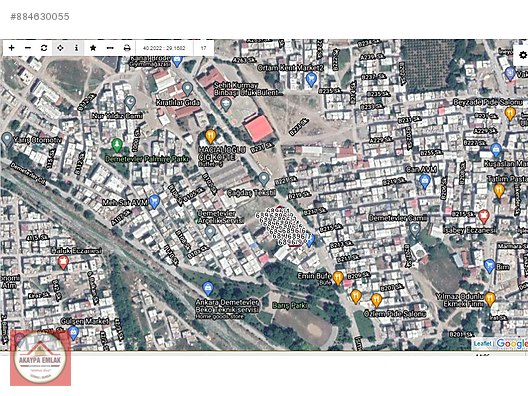Screen dimensions: 528x396
Task: Open the info tool in toolbar
Action: [76, 48]
